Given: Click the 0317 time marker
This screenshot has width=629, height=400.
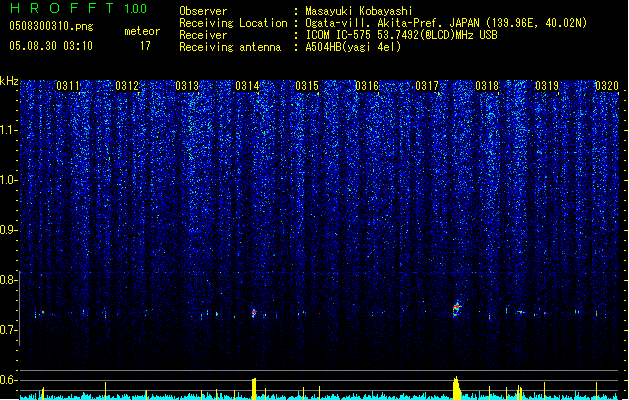Looking at the screenshot, I should [x=427, y=86].
